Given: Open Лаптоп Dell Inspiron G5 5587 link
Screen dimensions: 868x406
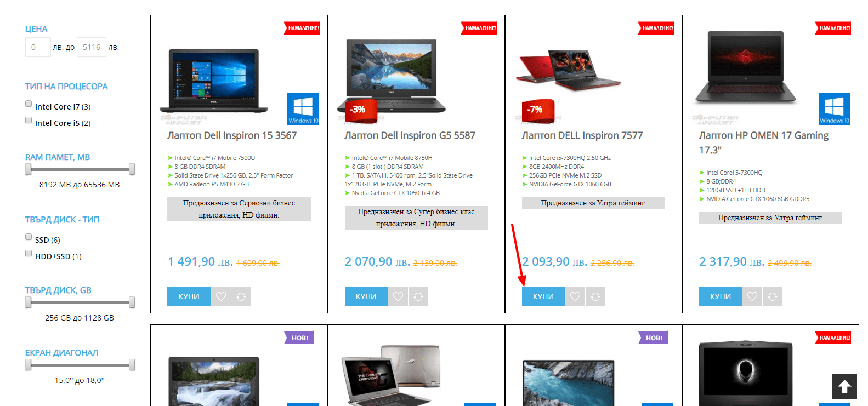Looking at the screenshot, I should [410, 135].
